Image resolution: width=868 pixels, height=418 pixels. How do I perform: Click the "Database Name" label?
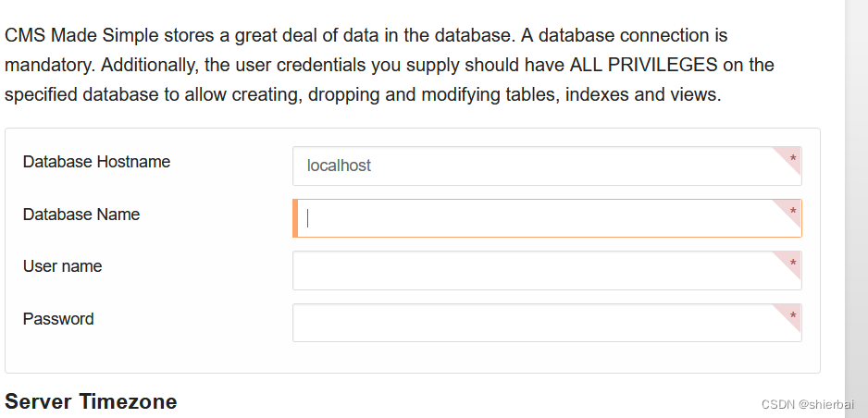[x=81, y=215]
